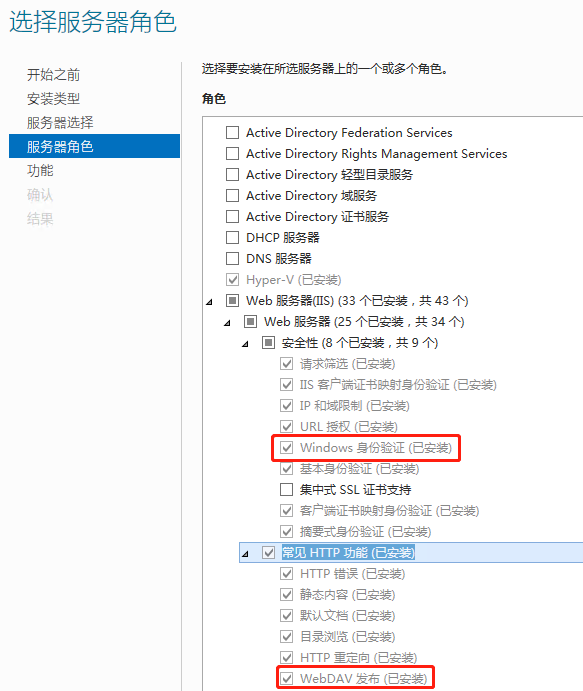Toggle 静态内容 checkbox
The width and height of the screenshot is (583, 691).
(286, 594)
